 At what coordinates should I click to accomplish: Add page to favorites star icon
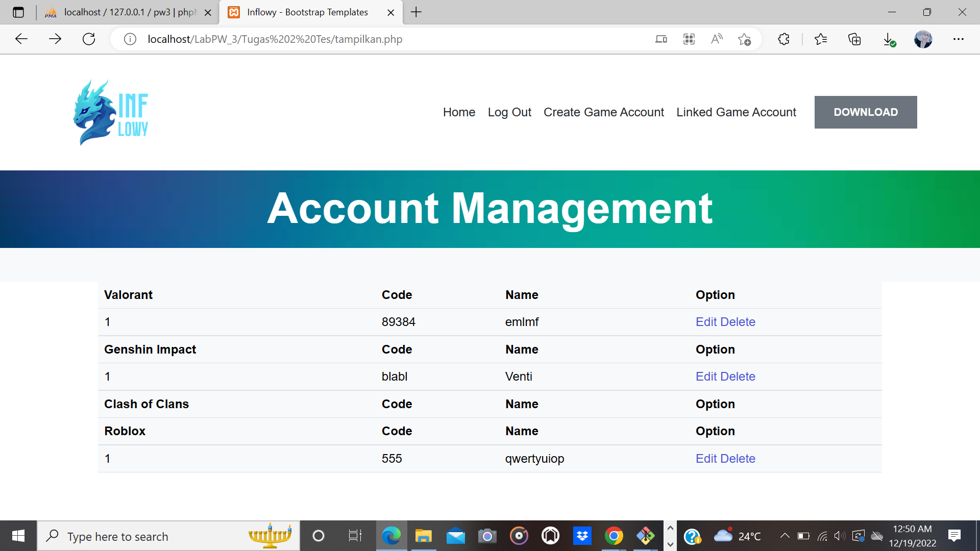[x=744, y=39]
